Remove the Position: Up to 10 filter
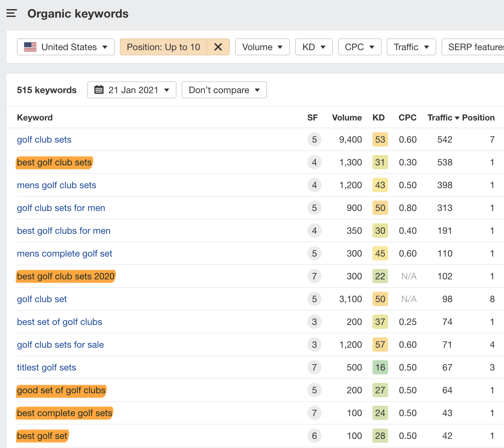The width and height of the screenshot is (504, 448). pyautogui.click(x=218, y=47)
